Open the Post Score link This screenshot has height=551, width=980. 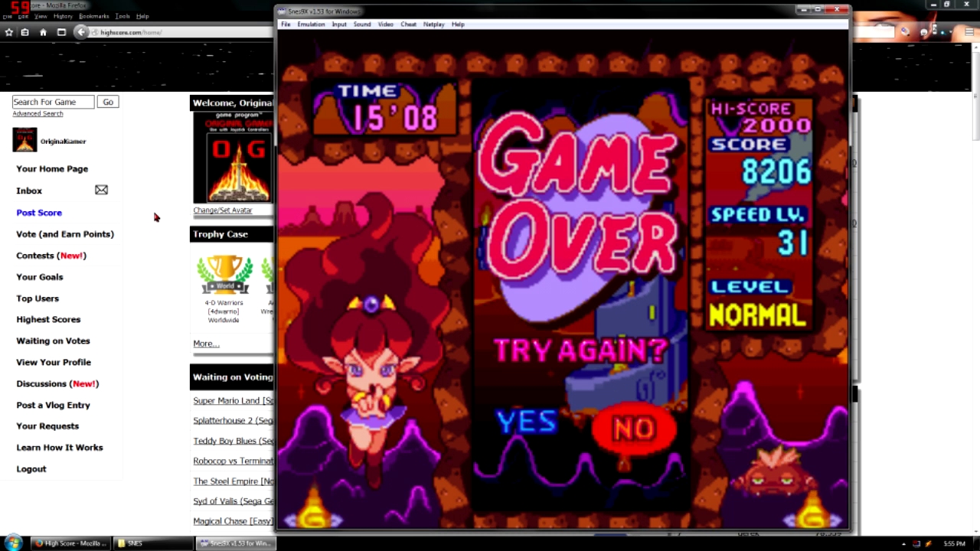point(39,213)
